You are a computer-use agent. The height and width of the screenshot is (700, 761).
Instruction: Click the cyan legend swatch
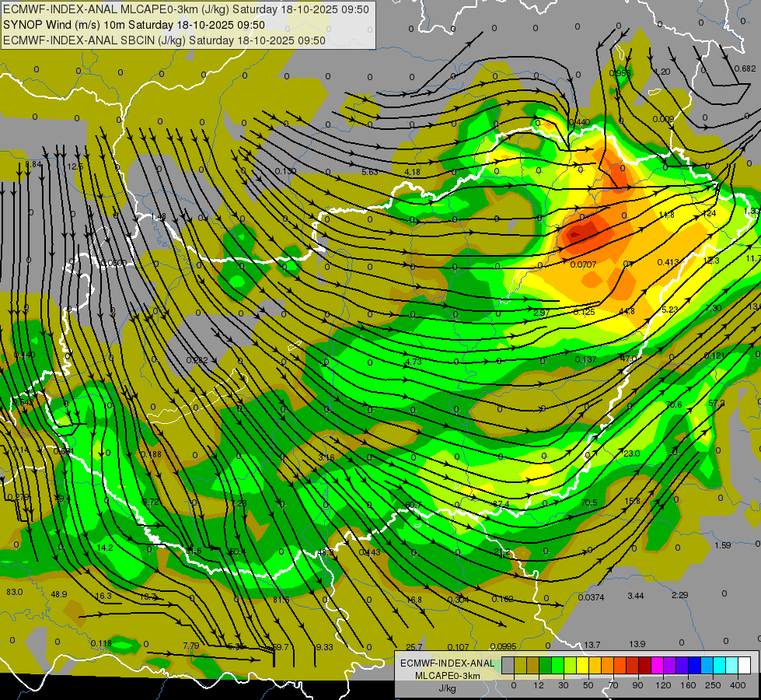720,666
